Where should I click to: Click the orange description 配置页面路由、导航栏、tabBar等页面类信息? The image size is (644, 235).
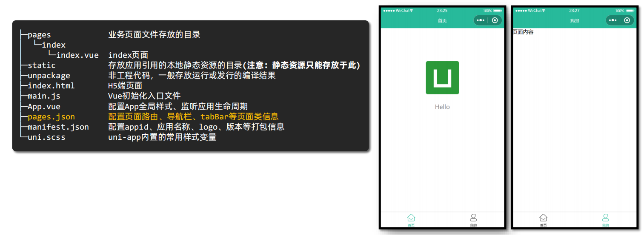pyautogui.click(x=194, y=116)
